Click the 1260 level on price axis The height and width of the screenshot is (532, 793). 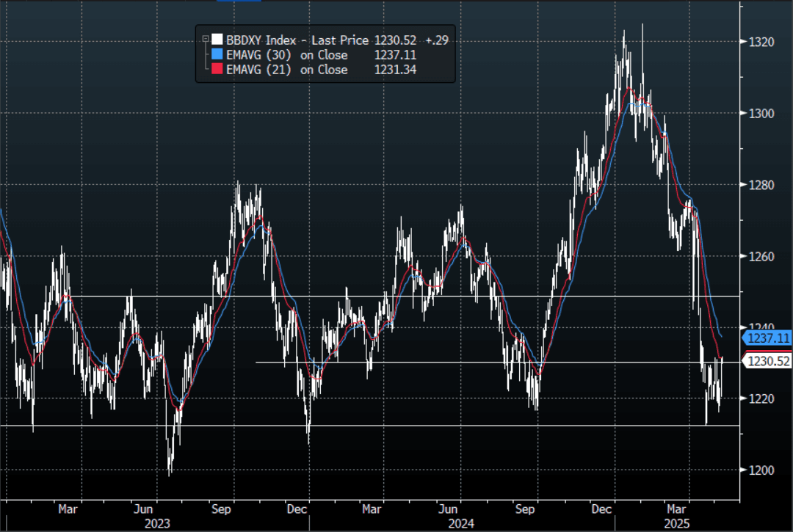click(762, 257)
